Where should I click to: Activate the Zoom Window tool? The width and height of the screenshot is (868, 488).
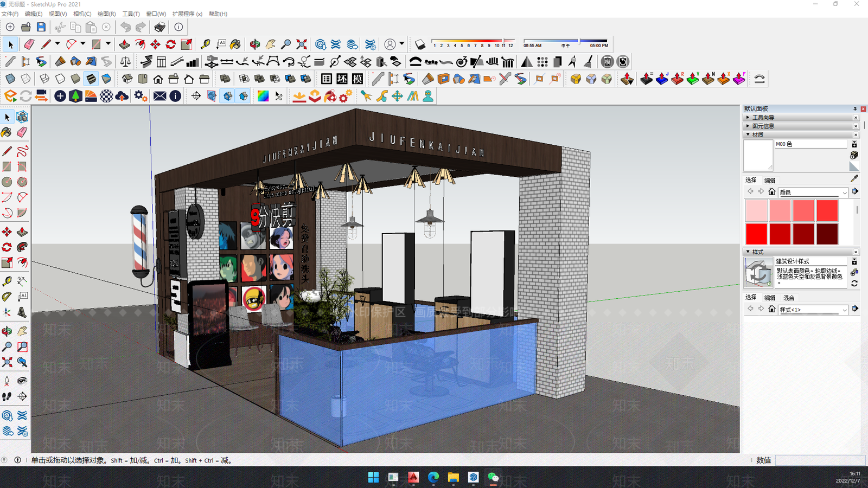pyautogui.click(x=22, y=346)
